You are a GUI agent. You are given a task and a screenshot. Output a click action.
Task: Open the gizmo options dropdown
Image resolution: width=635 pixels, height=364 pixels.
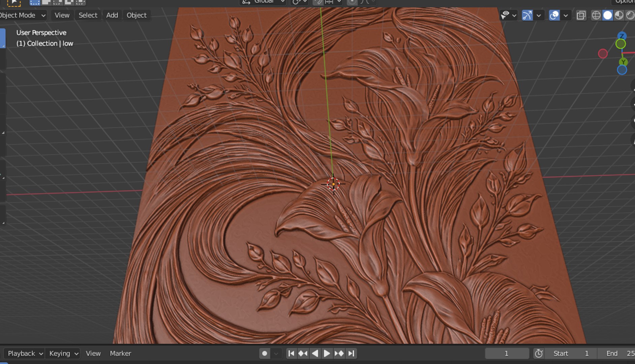(539, 15)
